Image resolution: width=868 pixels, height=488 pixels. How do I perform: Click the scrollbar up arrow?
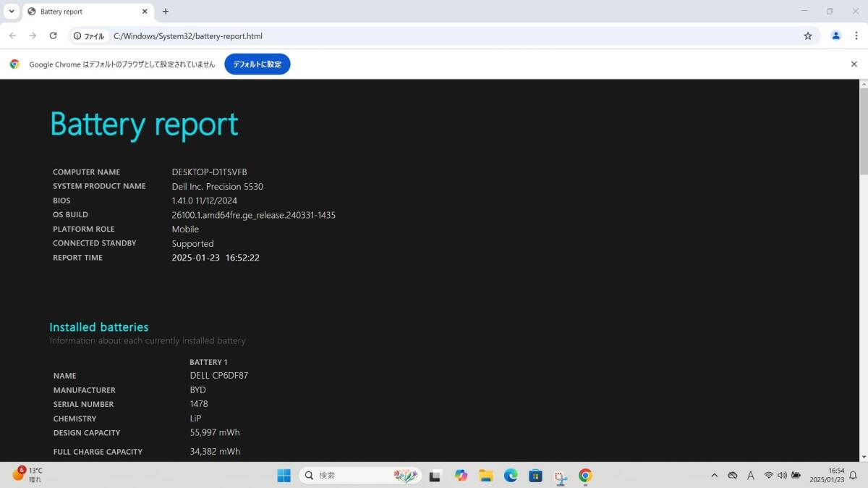tap(864, 84)
